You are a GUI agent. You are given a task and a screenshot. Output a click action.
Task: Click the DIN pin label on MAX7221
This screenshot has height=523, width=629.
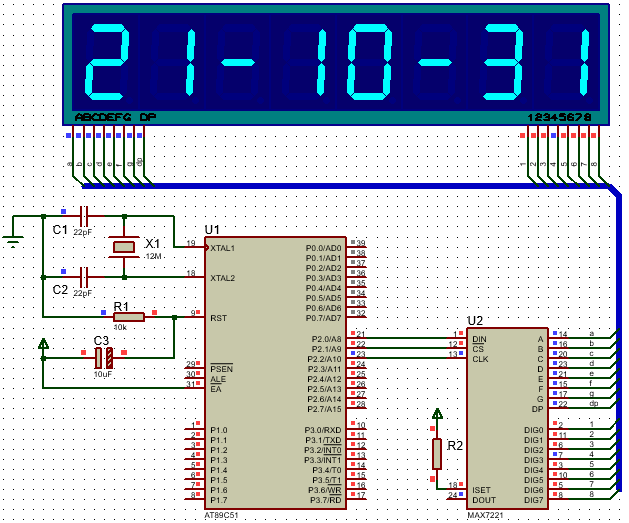pos(479,339)
